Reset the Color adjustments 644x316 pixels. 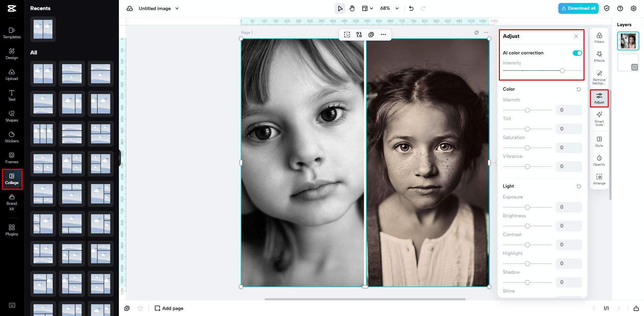tap(578, 89)
